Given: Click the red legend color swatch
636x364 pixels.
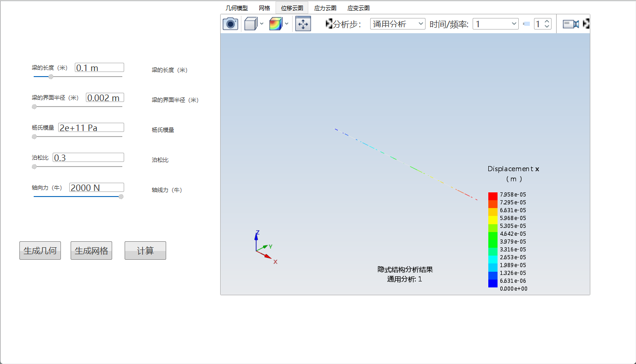Looking at the screenshot, I should point(493,196).
